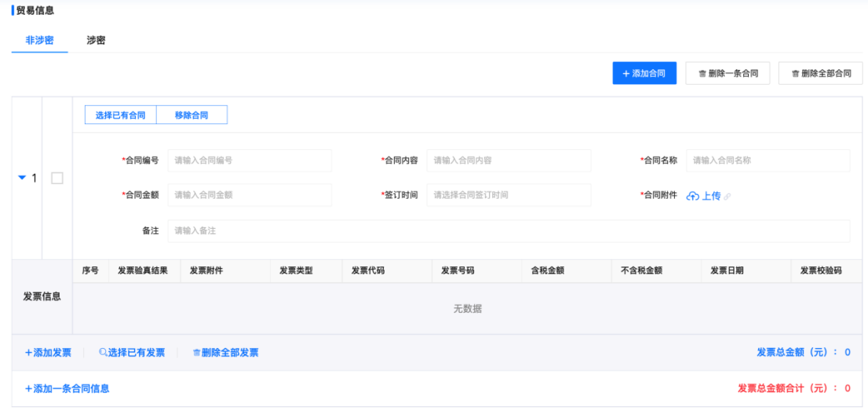Click the cloud upload icon for 合同附件

pos(692,196)
